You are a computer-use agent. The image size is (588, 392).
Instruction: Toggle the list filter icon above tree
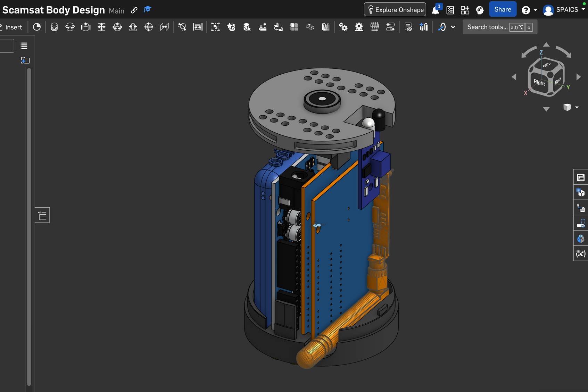click(x=24, y=46)
